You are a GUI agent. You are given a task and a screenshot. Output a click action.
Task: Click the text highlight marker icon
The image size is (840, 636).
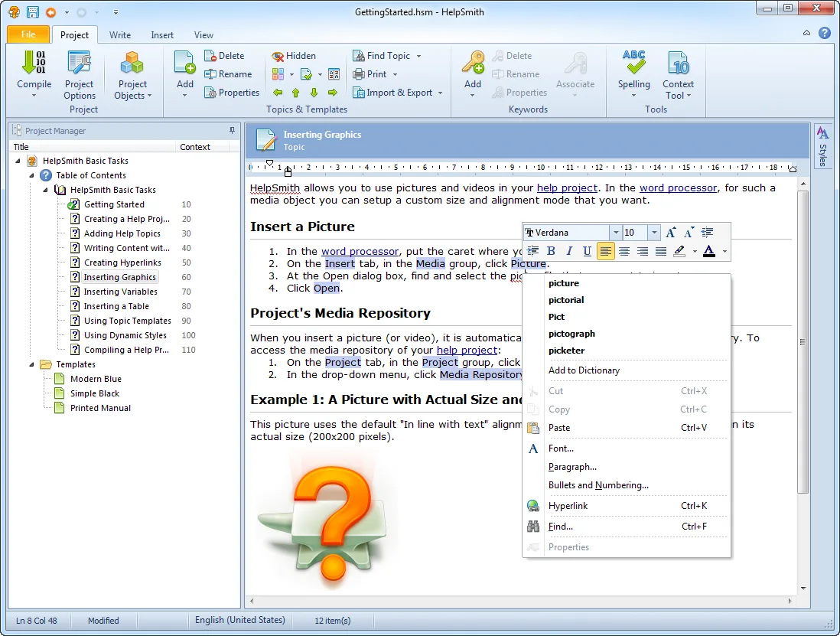point(679,251)
